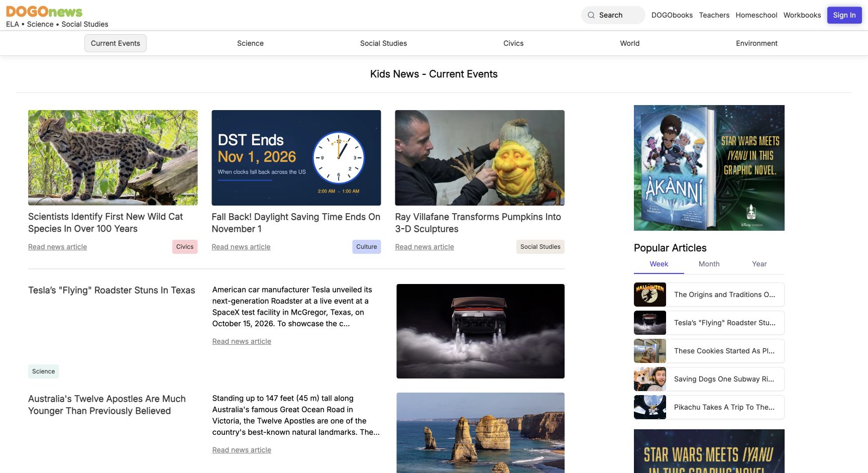Go to the Homeschool page

pyautogui.click(x=756, y=15)
